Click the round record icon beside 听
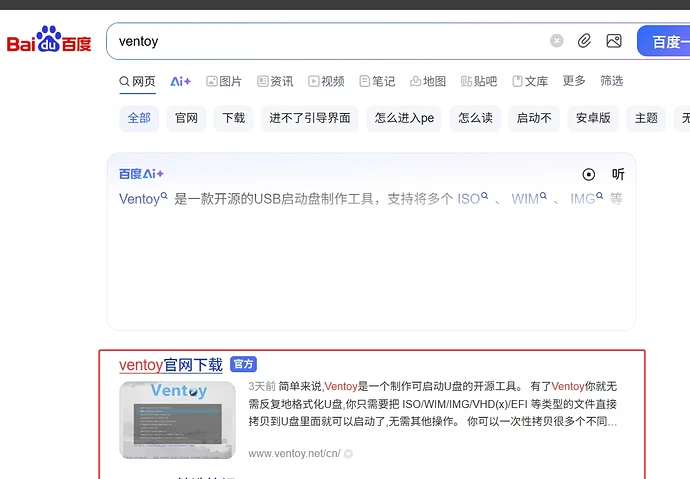Image resolution: width=690 pixels, height=479 pixels. click(x=589, y=174)
